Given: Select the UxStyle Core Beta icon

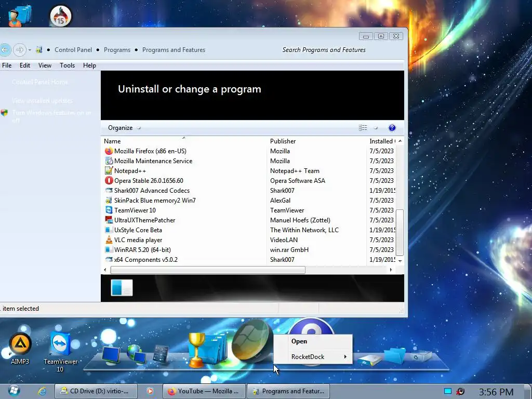Looking at the screenshot, I should [x=109, y=230].
